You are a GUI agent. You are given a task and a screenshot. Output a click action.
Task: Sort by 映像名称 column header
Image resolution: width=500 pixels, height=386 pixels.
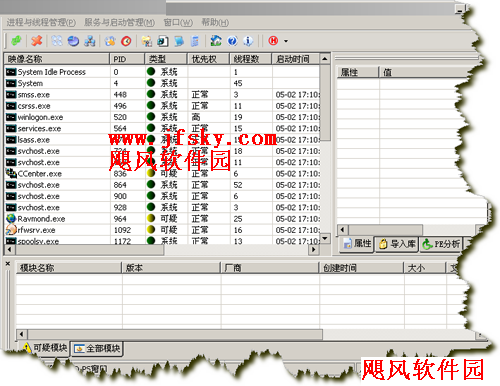(57, 59)
